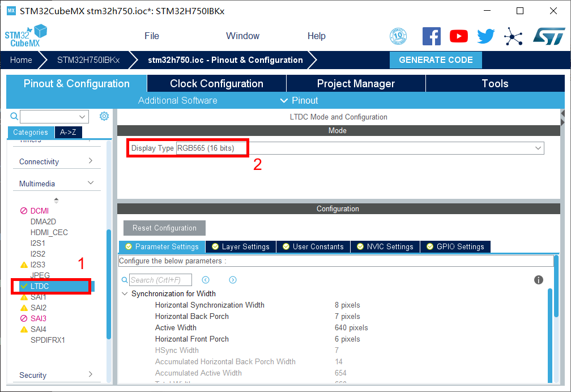Open the Facebook icon link
The image size is (571, 392).
431,36
